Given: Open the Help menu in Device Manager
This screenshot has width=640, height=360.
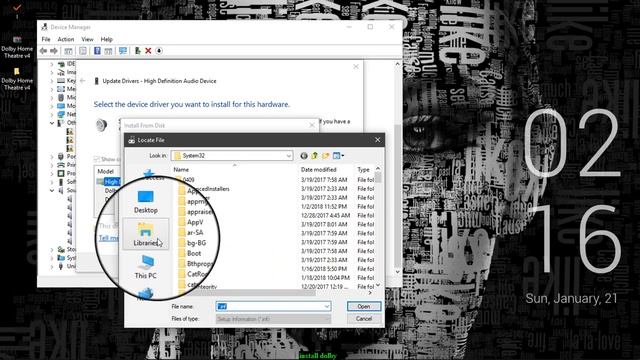Looking at the screenshot, I should 107,39.
